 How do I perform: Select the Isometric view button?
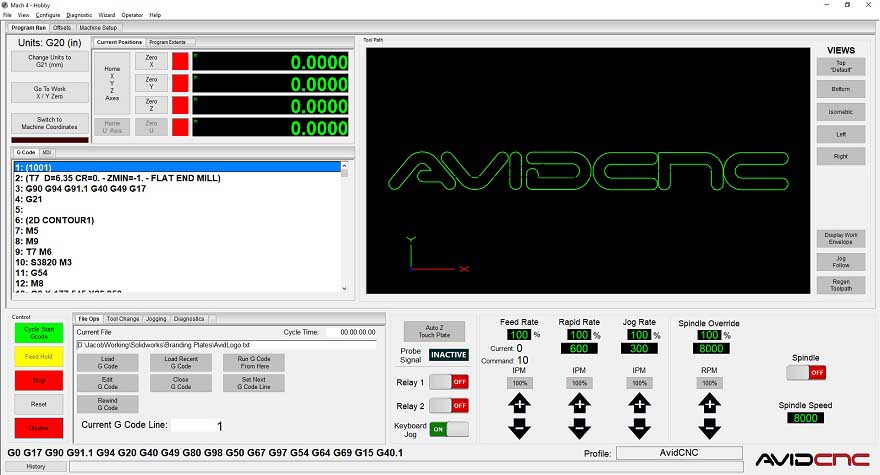841,112
